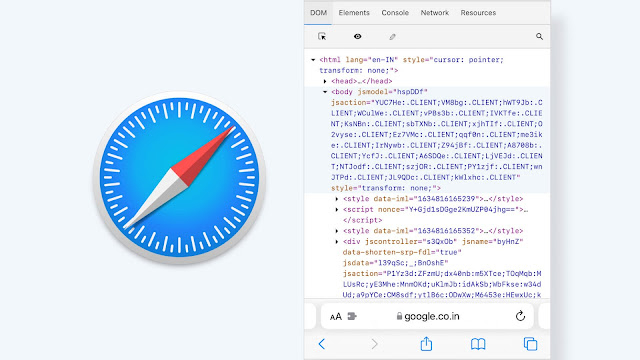
Task: Open DOM search magnifier icon
Action: [x=539, y=36]
